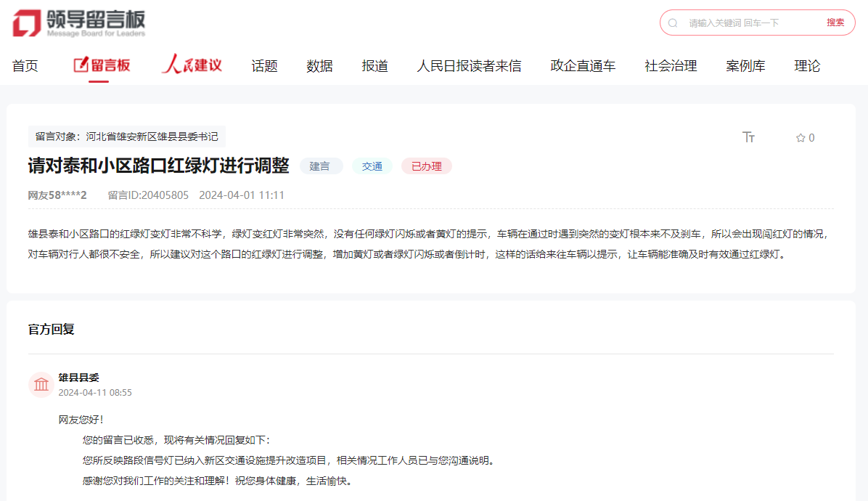
Task: Open 政企直通车 nav item
Action: (583, 66)
